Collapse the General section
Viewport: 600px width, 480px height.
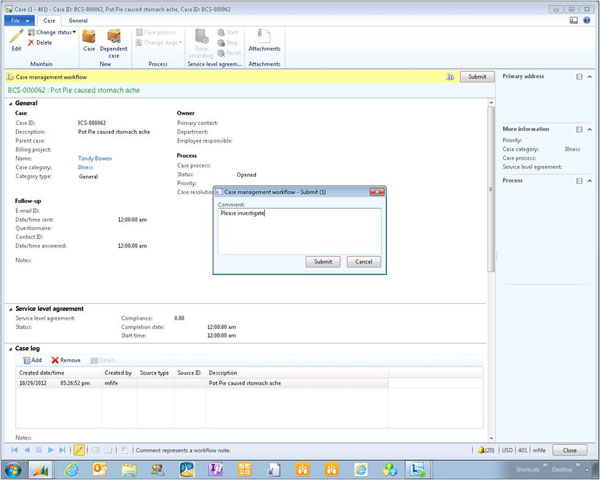[11, 103]
